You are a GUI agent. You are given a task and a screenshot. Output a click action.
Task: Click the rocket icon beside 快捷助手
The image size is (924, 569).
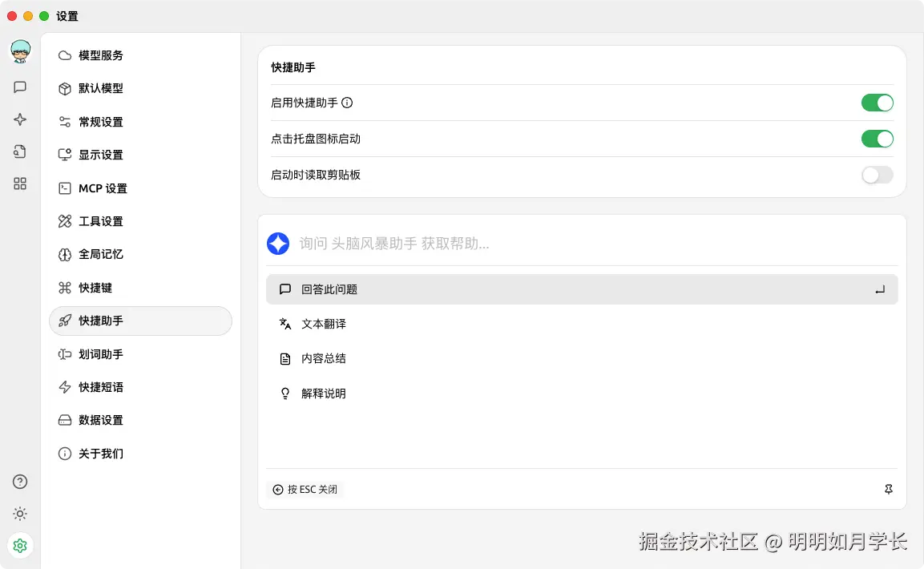[x=65, y=321]
